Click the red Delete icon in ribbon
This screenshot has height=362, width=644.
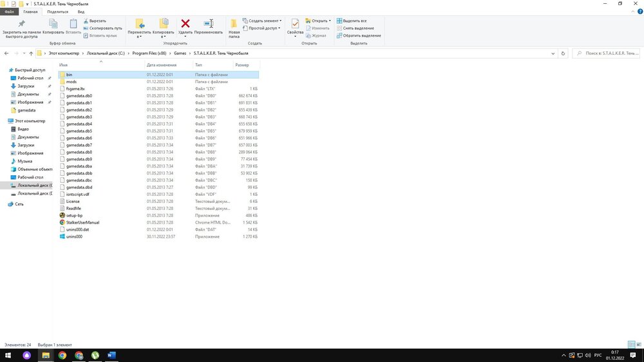coord(185,24)
